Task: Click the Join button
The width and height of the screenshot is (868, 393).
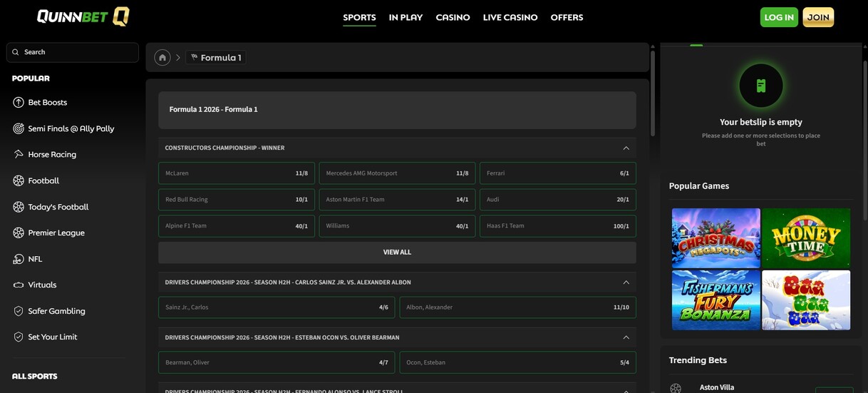Action: [x=818, y=17]
